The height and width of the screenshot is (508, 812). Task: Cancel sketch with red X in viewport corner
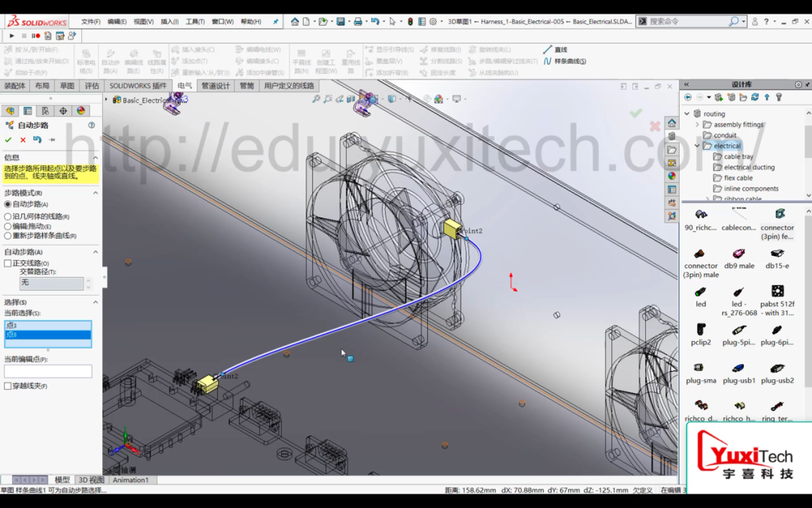click(x=655, y=126)
